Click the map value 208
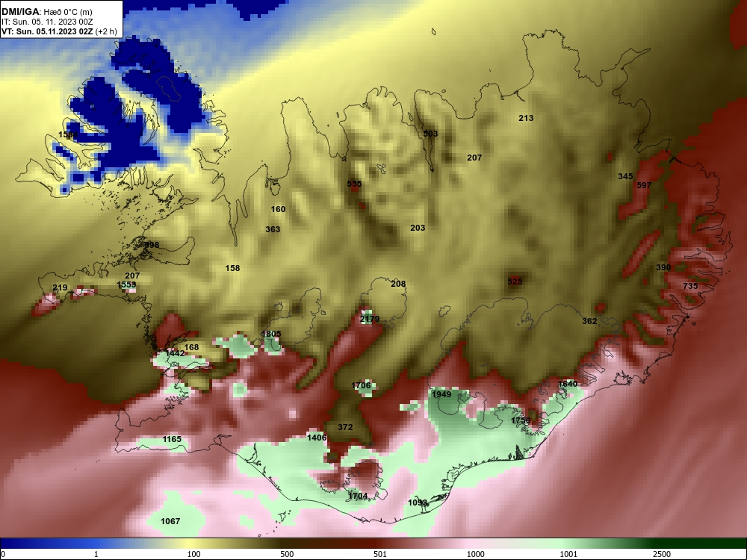 [x=398, y=284]
